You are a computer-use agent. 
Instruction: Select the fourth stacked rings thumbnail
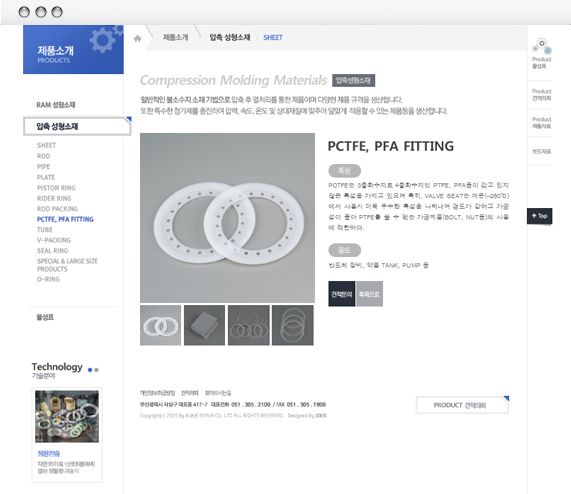click(292, 325)
